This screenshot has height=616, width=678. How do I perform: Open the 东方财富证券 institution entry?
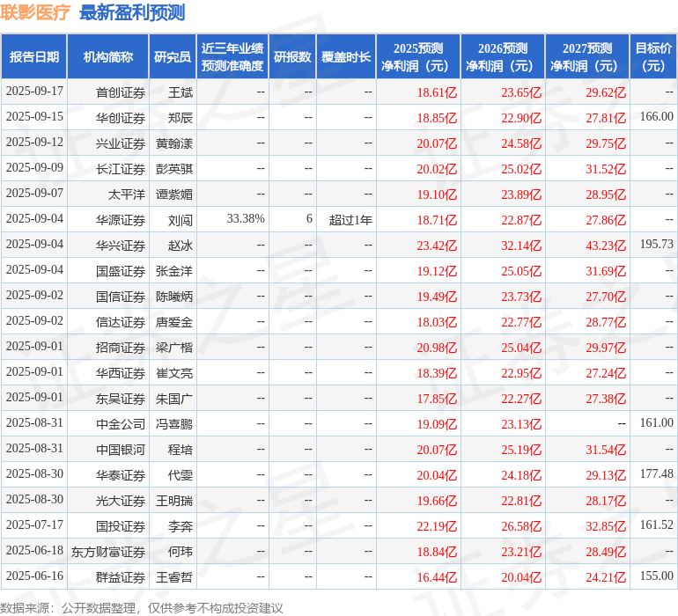(108, 552)
